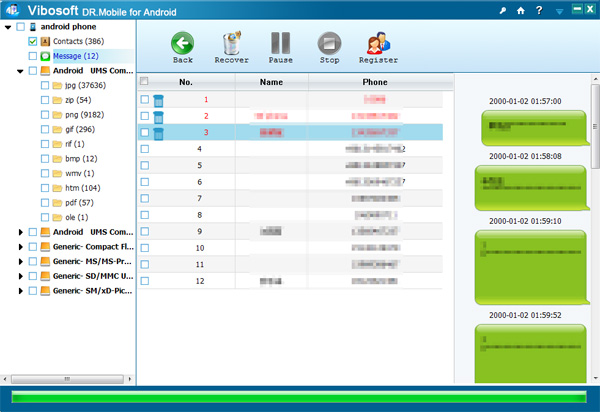
Task: Click the key icon in title bar
Action: 503,11
